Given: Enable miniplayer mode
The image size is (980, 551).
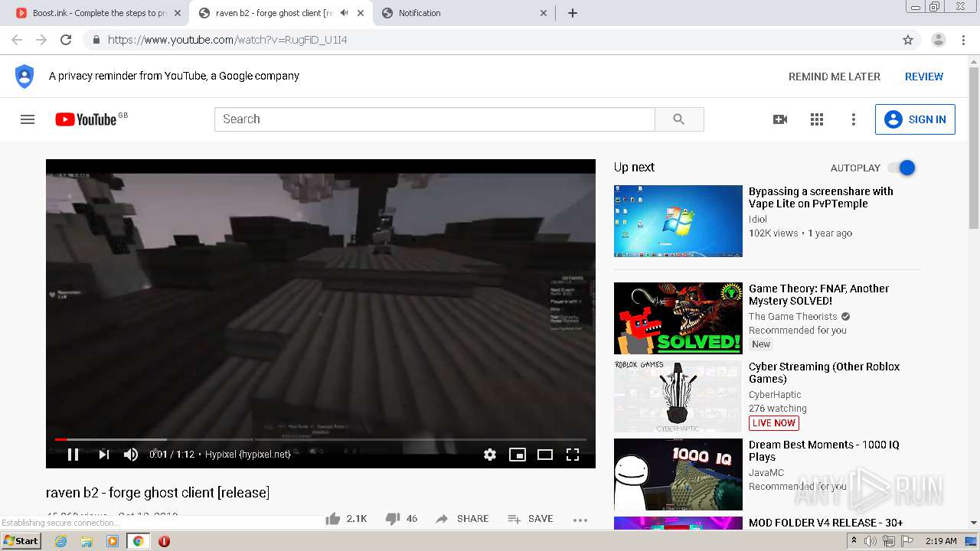Looking at the screenshot, I should click(x=518, y=455).
